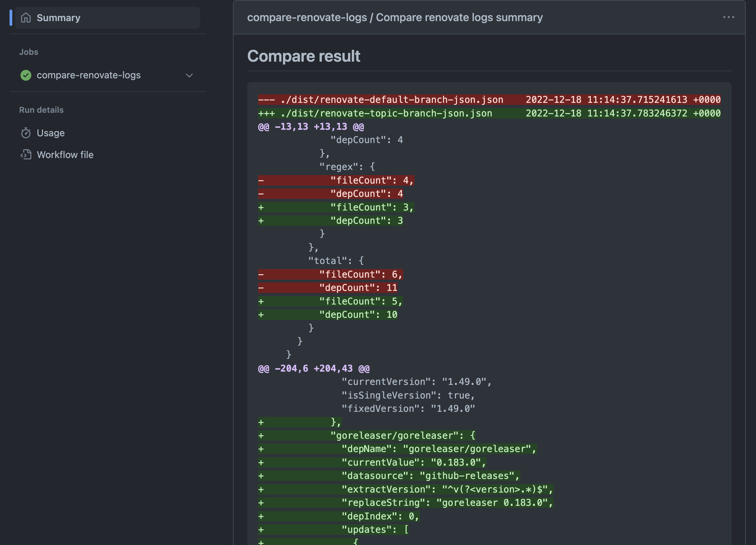Open the Summary sidebar item
The width and height of the screenshot is (756, 545).
point(107,18)
